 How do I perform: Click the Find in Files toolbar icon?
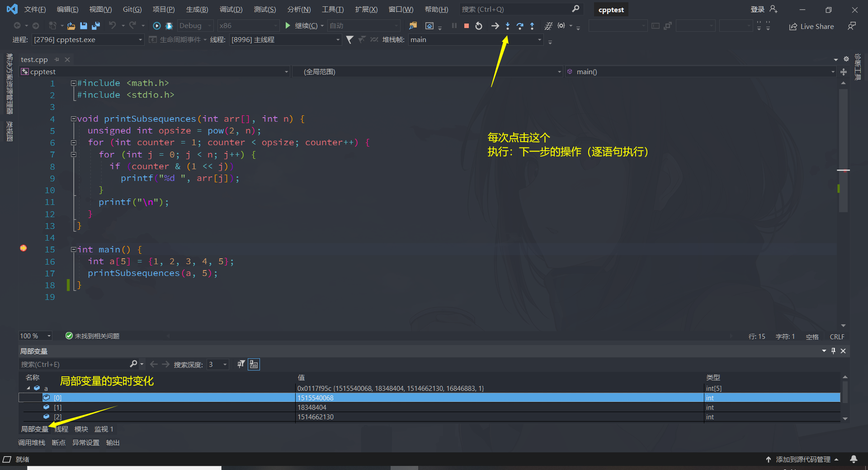[413, 26]
